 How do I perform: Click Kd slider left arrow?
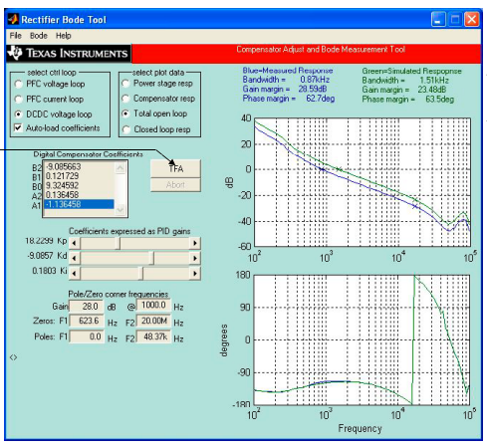tap(75, 258)
